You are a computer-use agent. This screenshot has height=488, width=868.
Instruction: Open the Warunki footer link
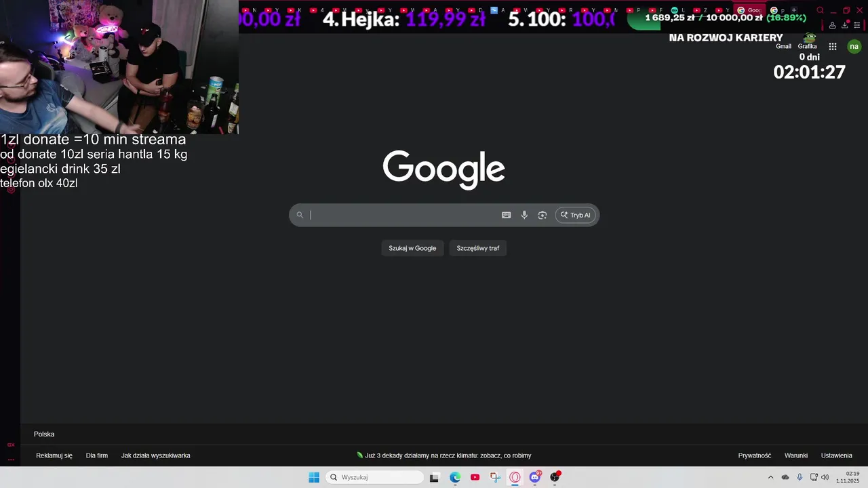(x=796, y=455)
